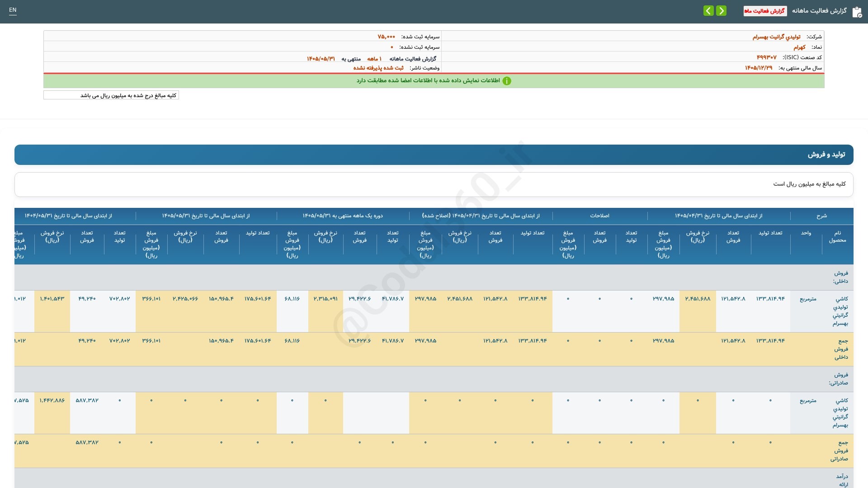The image size is (868, 488).
Task: Click the متر مربع unit in domestic product row
Action: (x=808, y=299)
